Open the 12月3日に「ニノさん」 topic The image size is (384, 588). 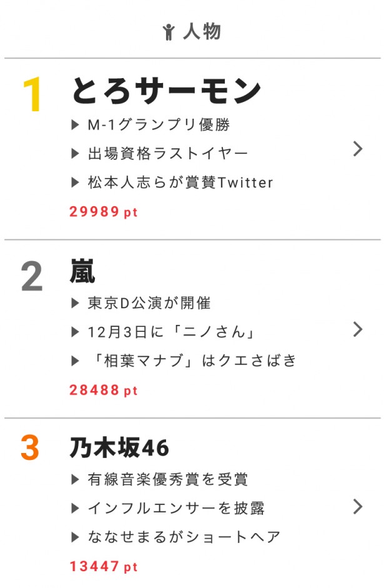(x=172, y=332)
